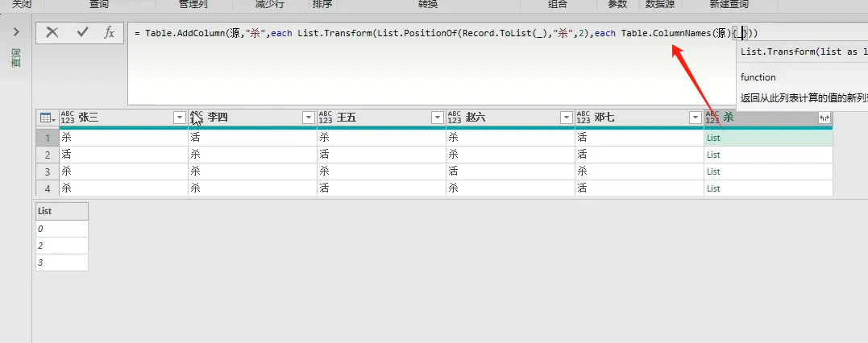Select column header 赵六
This screenshot has width=868, height=343.
click(x=476, y=118)
